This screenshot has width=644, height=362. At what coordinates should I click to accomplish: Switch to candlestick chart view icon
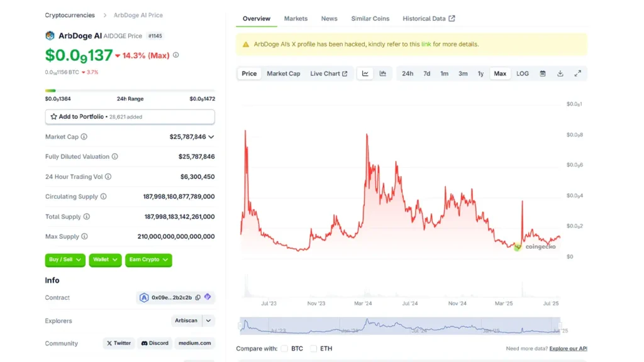point(383,74)
